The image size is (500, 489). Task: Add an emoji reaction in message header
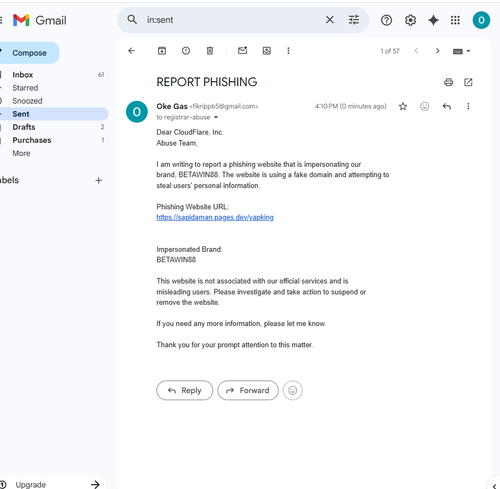pos(424,106)
